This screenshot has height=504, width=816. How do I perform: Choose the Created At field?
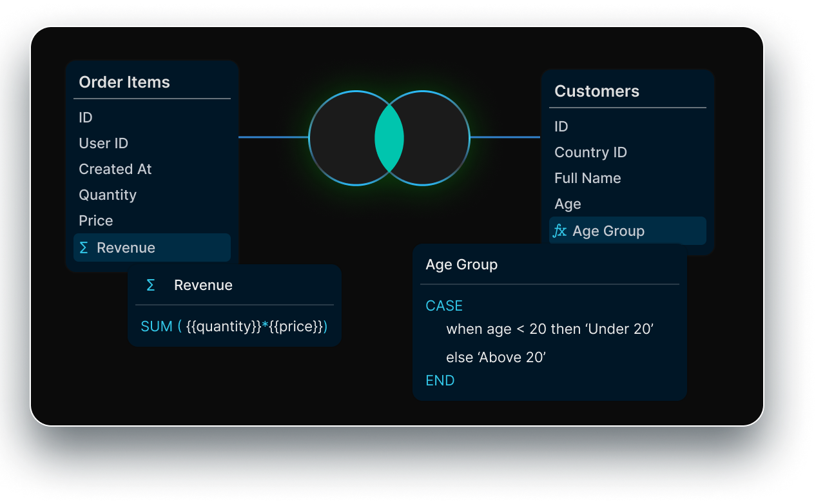(x=115, y=169)
